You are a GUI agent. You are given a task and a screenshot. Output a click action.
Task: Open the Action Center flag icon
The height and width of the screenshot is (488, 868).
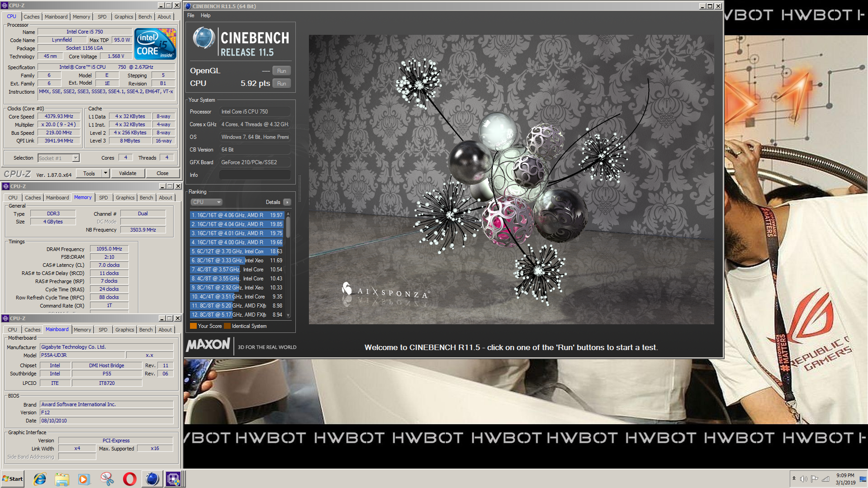[814, 479]
